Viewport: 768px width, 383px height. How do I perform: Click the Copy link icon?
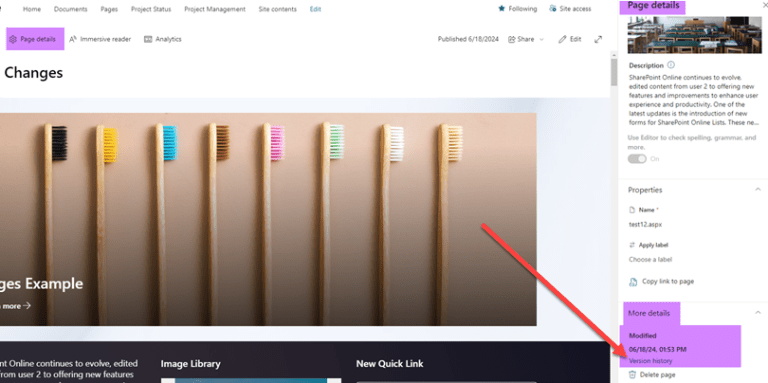(633, 282)
